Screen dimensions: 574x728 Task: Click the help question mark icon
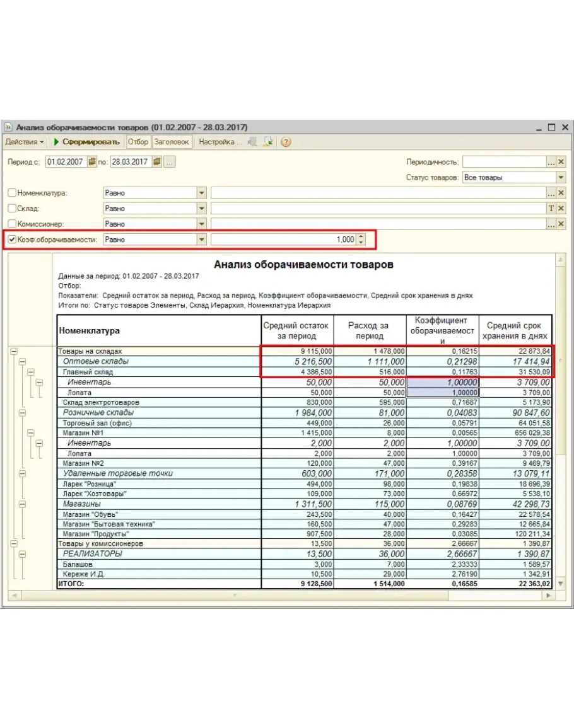tap(286, 142)
